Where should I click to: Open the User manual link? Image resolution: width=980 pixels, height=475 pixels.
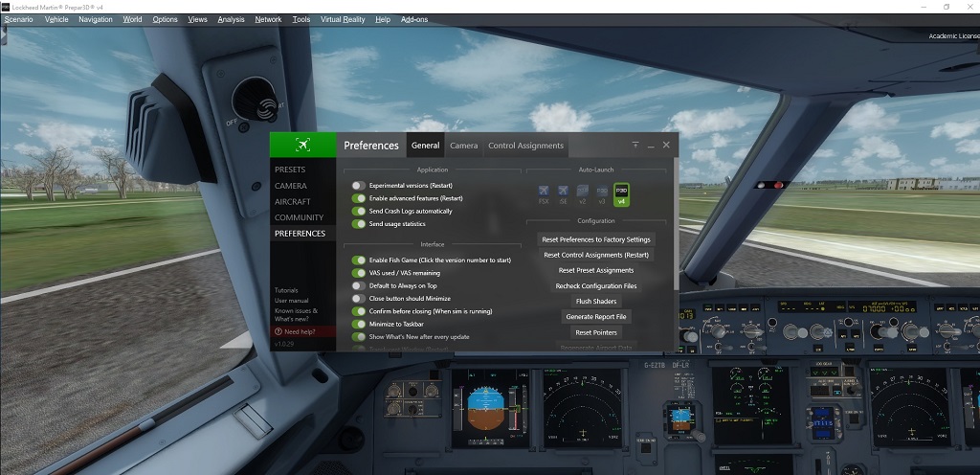point(291,301)
